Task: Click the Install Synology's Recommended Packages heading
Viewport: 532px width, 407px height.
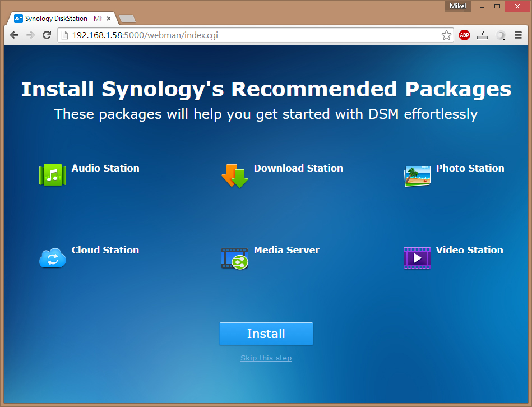Action: (x=266, y=90)
